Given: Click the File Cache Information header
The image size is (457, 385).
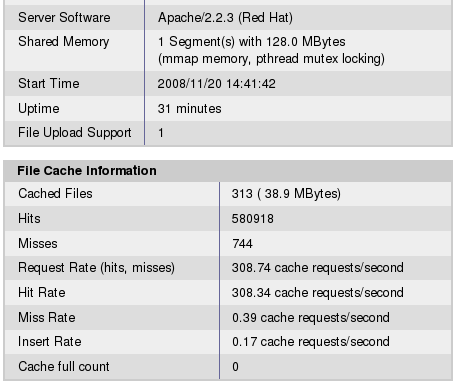Looking at the screenshot, I should pyautogui.click(x=87, y=171).
